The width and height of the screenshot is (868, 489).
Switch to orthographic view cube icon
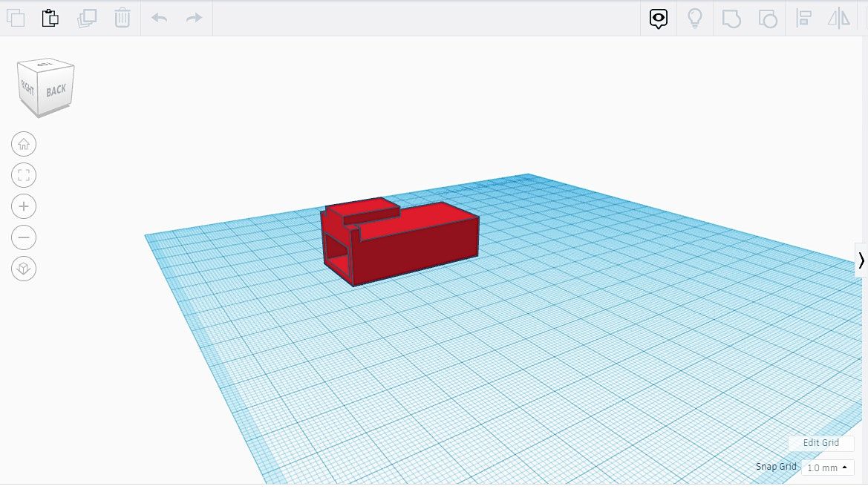[24, 269]
